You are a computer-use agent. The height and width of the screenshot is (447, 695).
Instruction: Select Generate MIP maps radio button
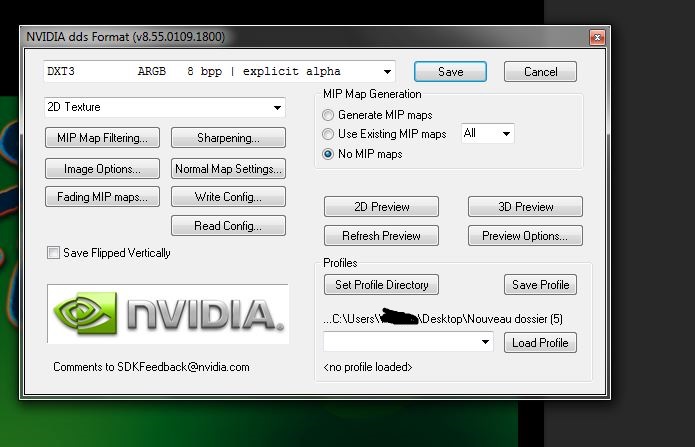(x=328, y=115)
